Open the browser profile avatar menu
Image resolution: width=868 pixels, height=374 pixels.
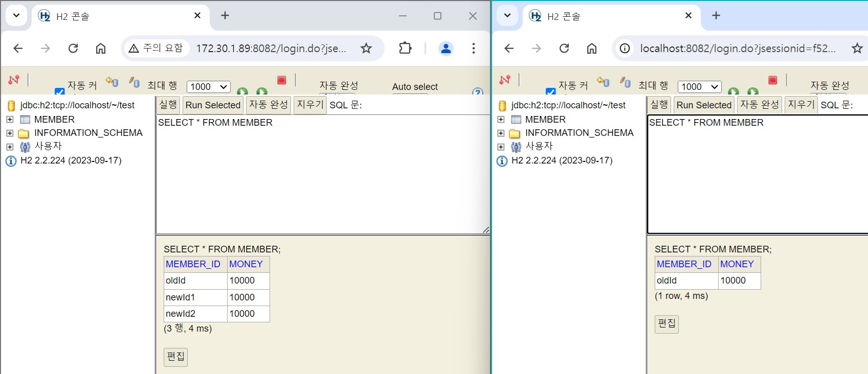tap(446, 48)
